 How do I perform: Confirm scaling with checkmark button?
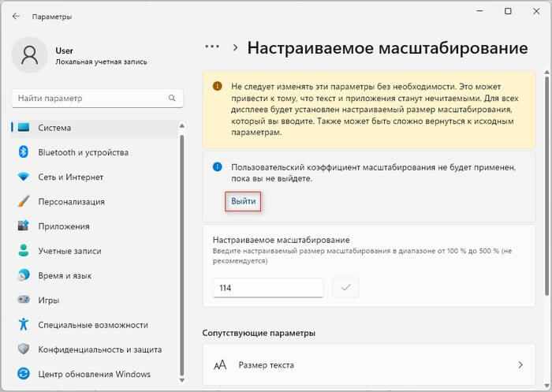point(346,288)
